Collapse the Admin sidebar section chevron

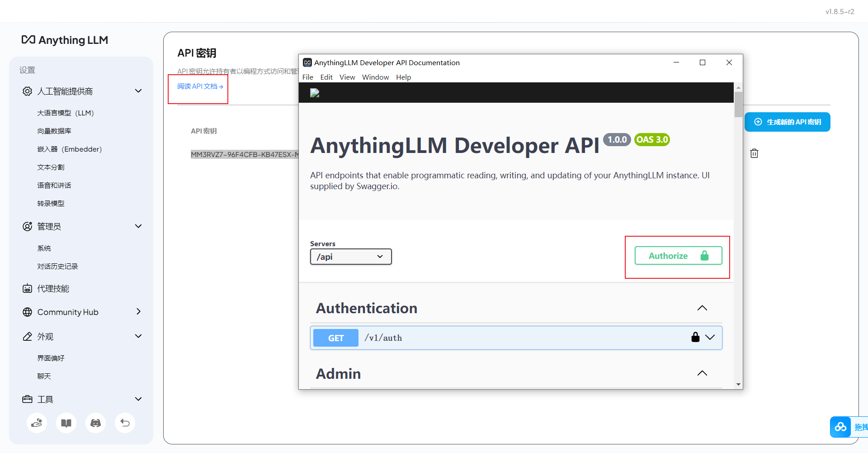coord(138,226)
